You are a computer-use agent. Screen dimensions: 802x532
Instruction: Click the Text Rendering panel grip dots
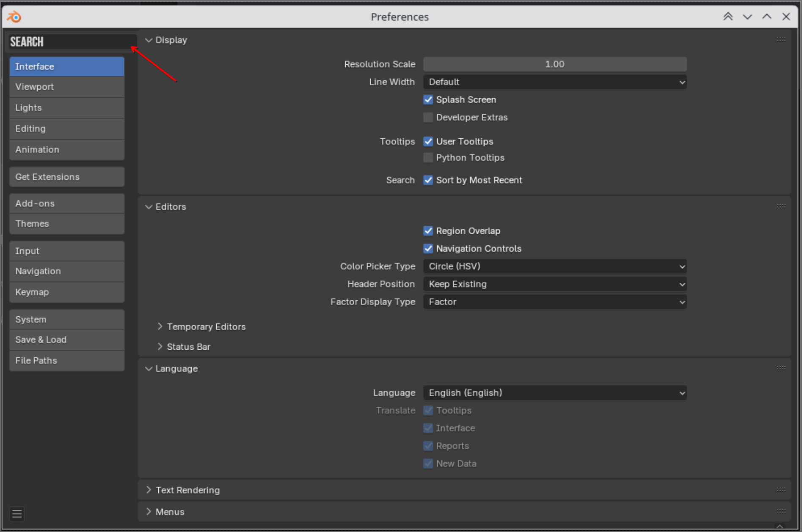[x=781, y=490]
